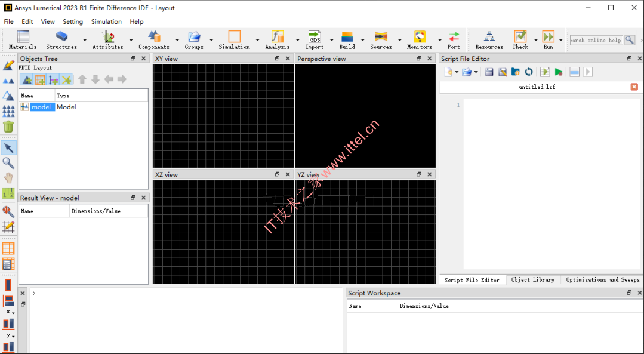Close the untitled.lsf script tab
The height and width of the screenshot is (354, 644).
pos(634,87)
